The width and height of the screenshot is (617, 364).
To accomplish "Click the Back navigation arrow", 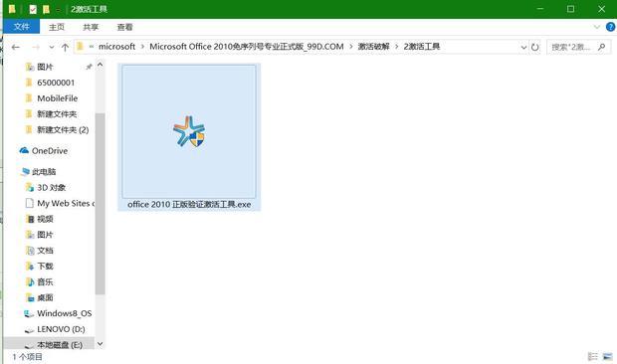I will pos(16,47).
